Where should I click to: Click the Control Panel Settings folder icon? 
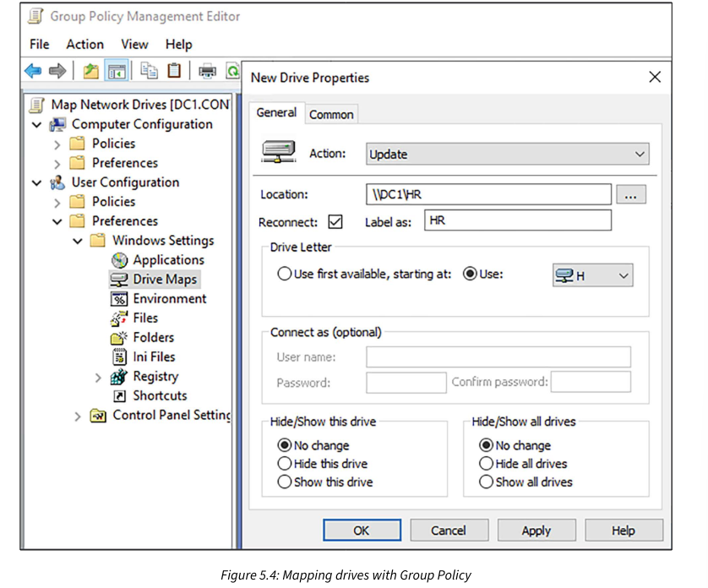(98, 415)
